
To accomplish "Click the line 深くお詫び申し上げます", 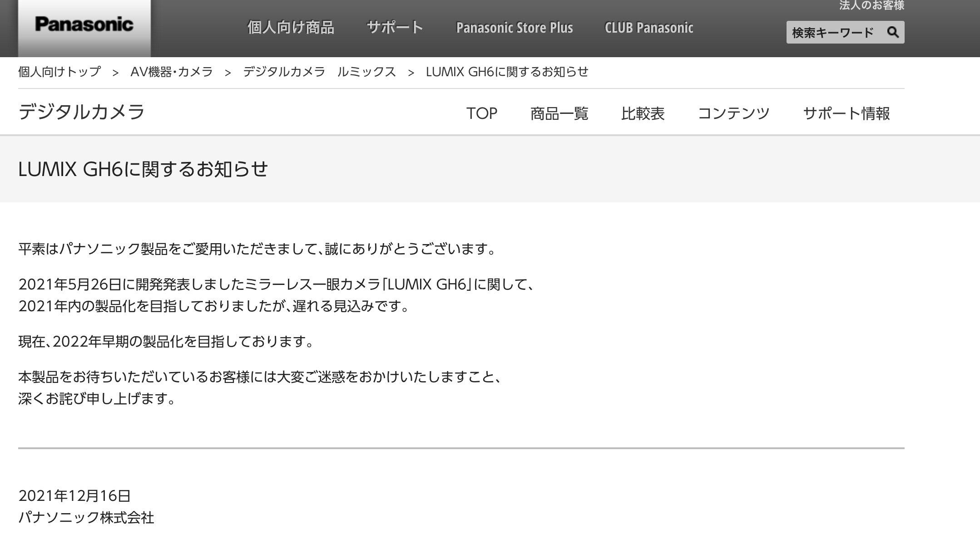I will 97,399.
